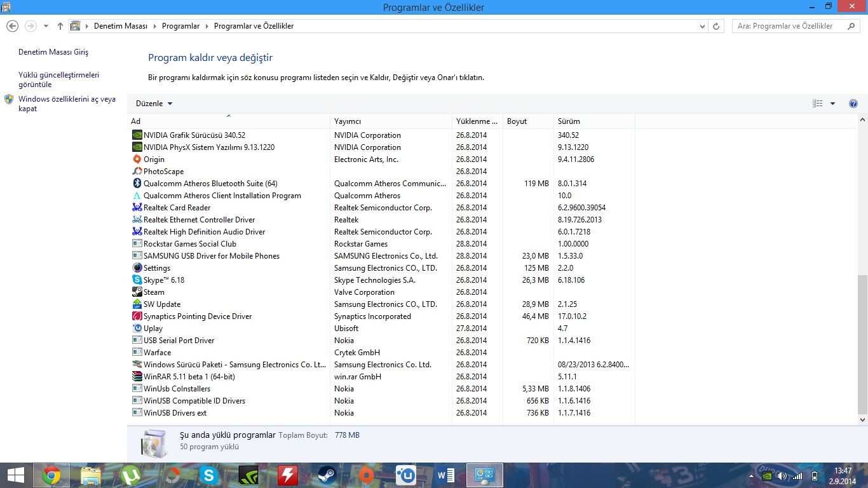Launch Skype from the taskbar

coord(209,475)
